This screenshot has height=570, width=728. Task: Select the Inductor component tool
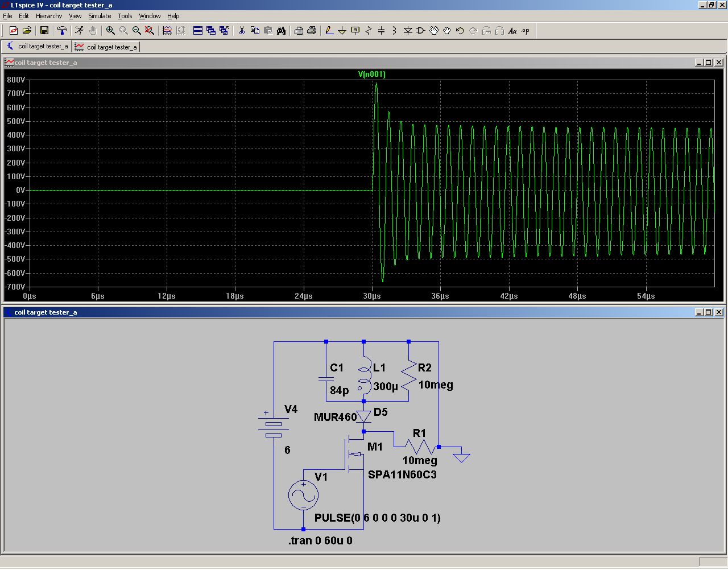394,31
